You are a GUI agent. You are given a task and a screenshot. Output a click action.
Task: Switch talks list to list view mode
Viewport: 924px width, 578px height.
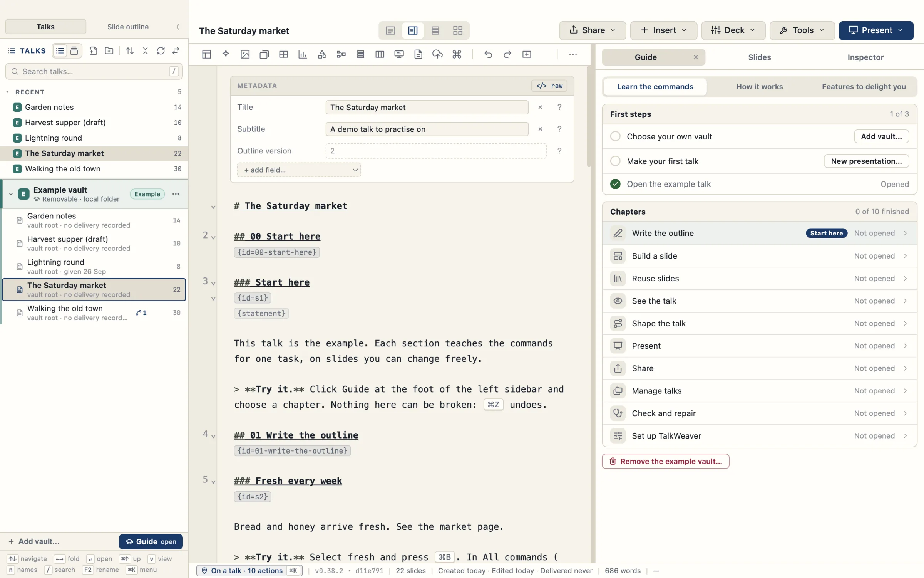[x=60, y=51]
